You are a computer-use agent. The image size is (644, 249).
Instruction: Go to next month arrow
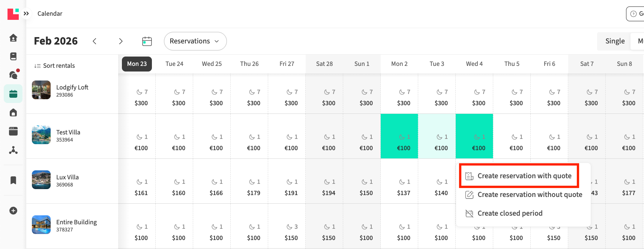[121, 41]
